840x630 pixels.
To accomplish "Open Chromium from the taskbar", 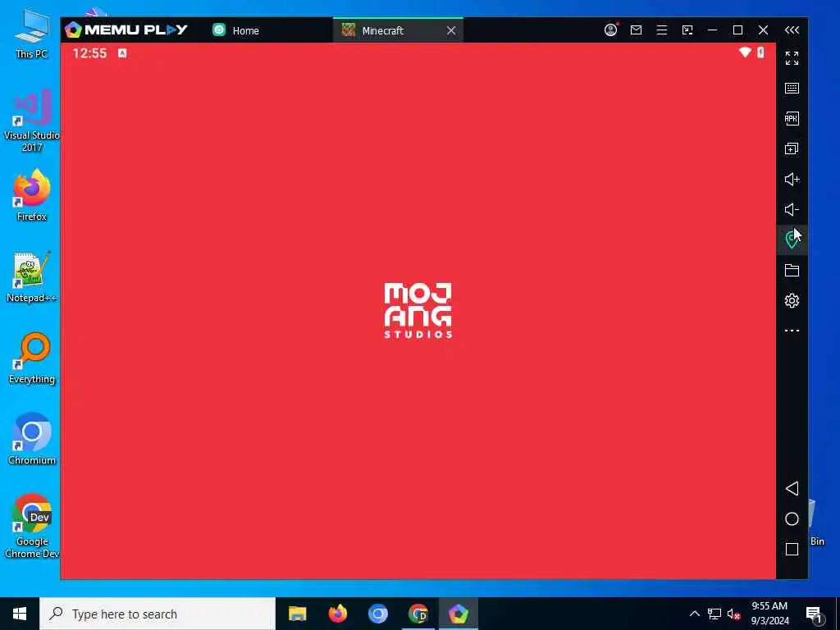I will 377,614.
